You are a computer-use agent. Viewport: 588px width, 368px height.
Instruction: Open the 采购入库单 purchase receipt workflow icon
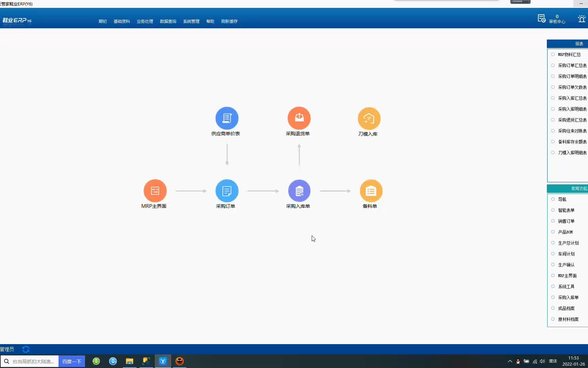(x=299, y=191)
